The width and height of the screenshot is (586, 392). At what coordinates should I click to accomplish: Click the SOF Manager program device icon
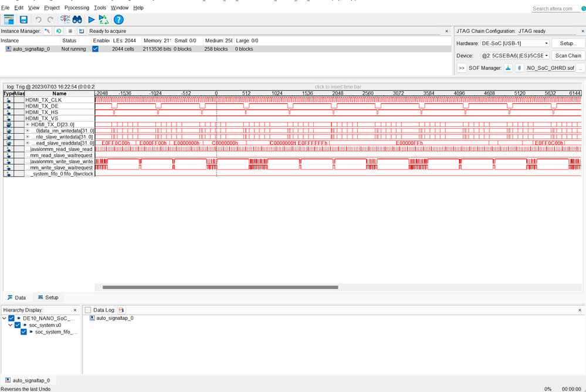(x=508, y=67)
